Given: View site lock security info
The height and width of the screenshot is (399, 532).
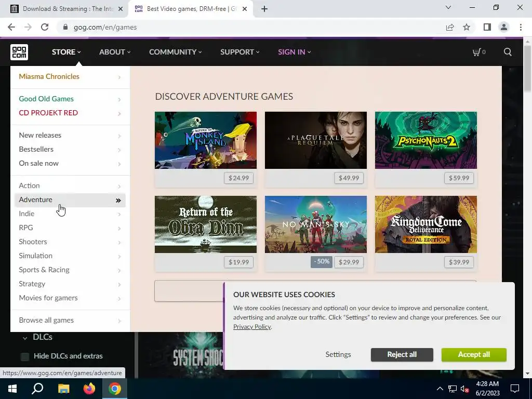Looking at the screenshot, I should (65, 27).
